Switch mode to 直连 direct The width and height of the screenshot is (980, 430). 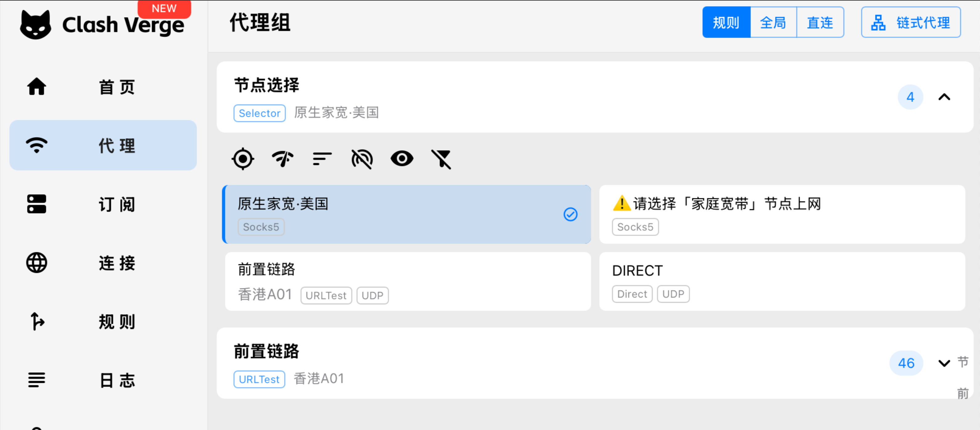point(820,22)
